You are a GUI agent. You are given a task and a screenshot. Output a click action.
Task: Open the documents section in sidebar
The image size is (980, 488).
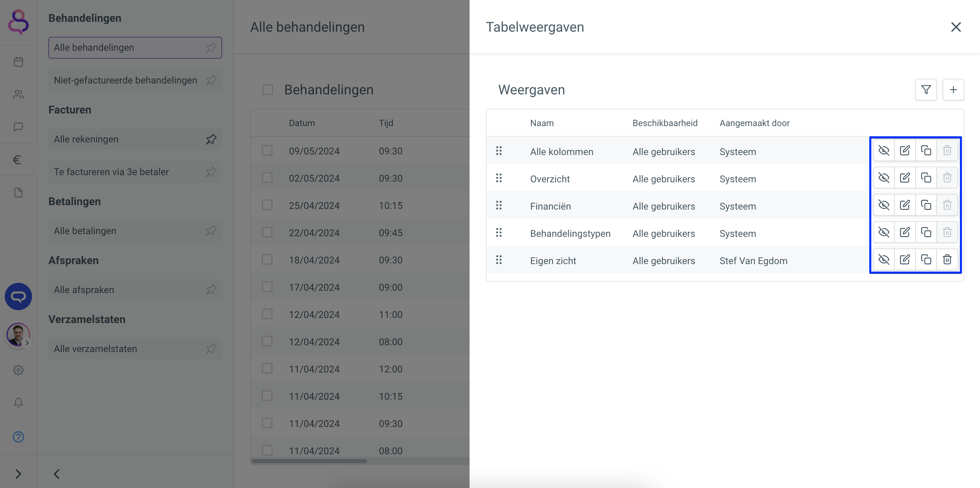[18, 193]
